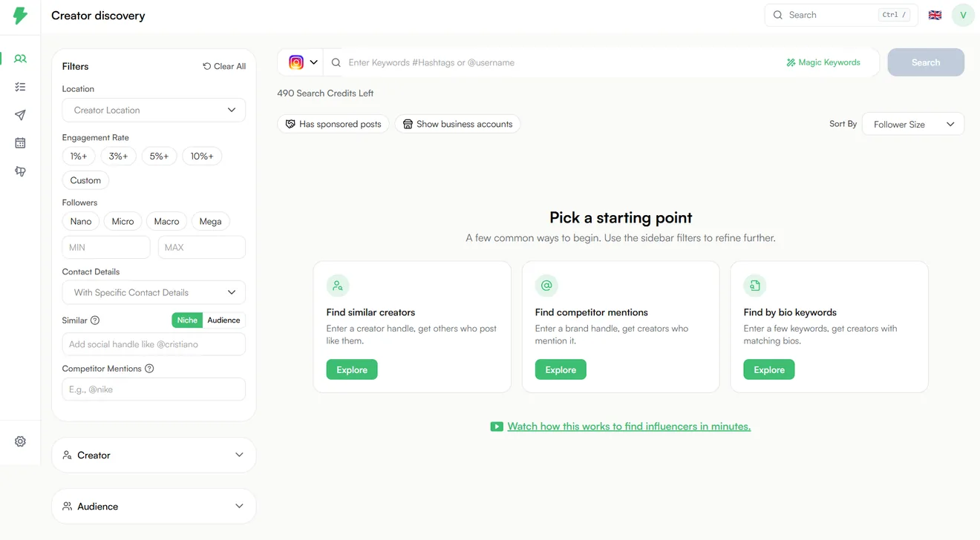Toggle the 10%+ engagement rate chip
Screen dimensions: 980x540
point(202,157)
